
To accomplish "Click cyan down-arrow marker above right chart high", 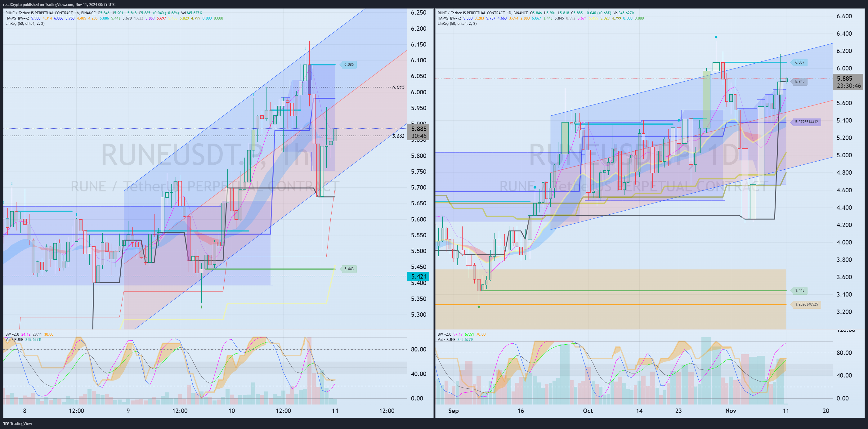I will click(x=716, y=37).
